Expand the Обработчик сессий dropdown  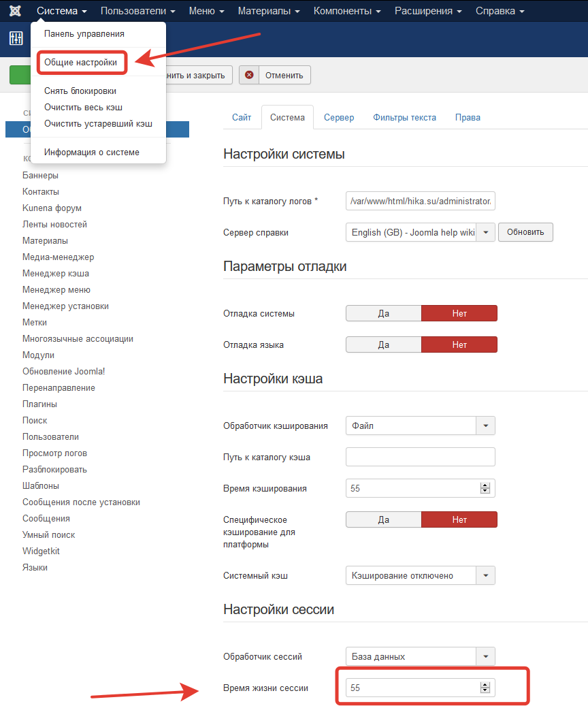(486, 656)
